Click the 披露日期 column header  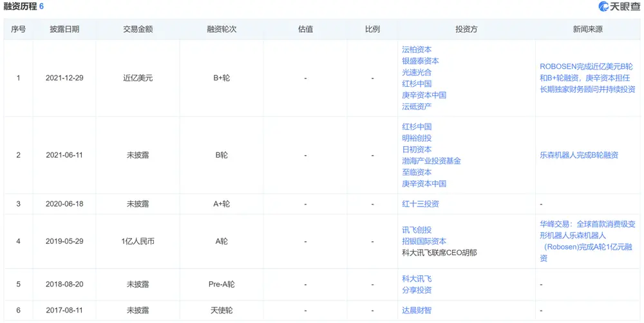click(64, 29)
